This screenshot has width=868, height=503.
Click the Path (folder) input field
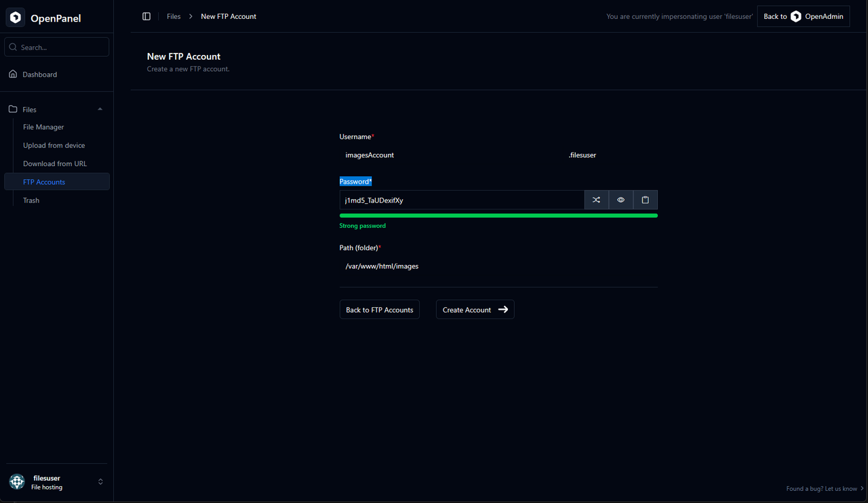(498, 266)
